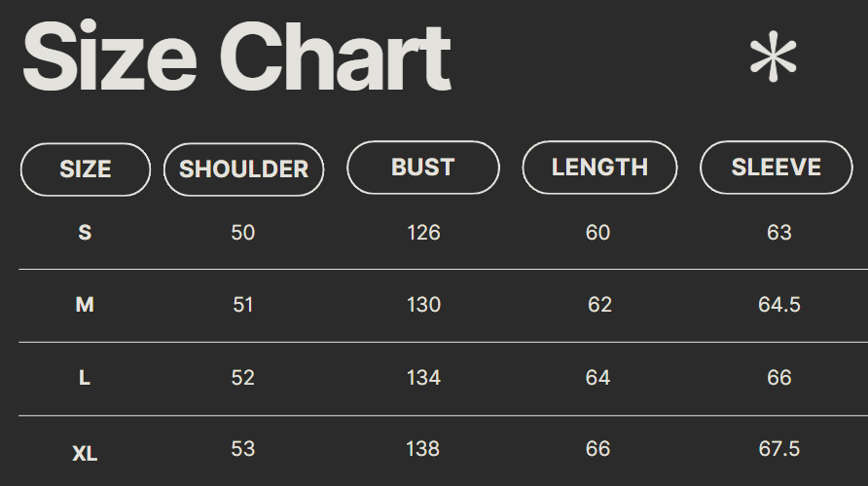Image resolution: width=868 pixels, height=486 pixels.
Task: Click the sleeve value 63 for S
Action: pos(778,233)
